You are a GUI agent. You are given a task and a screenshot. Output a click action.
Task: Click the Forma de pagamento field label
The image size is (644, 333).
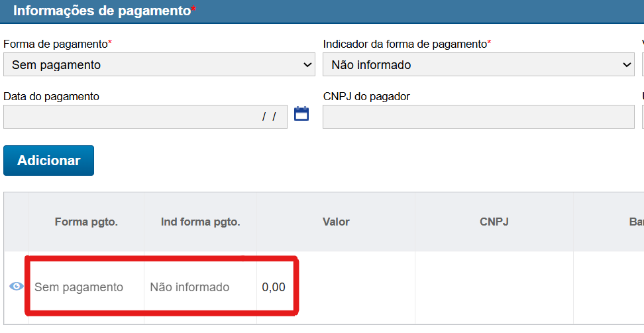coord(57,44)
